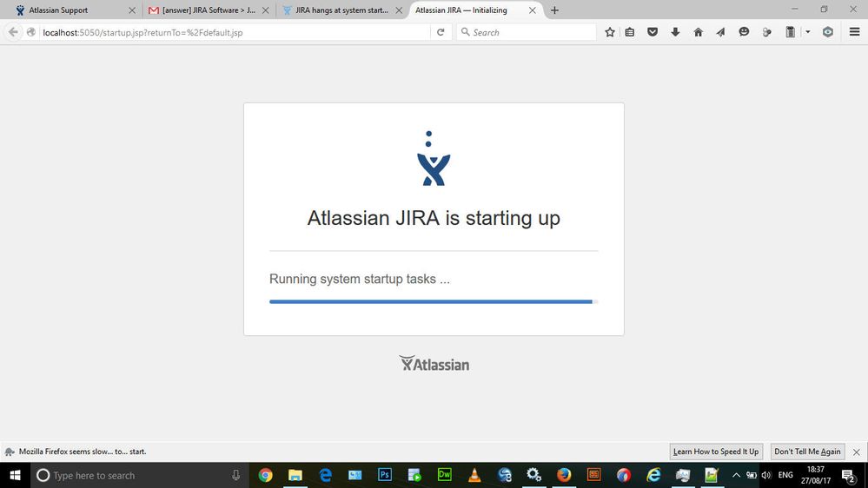The height and width of the screenshot is (488, 868).
Task: Focus the localhost:5050 address bar
Action: coord(235,32)
